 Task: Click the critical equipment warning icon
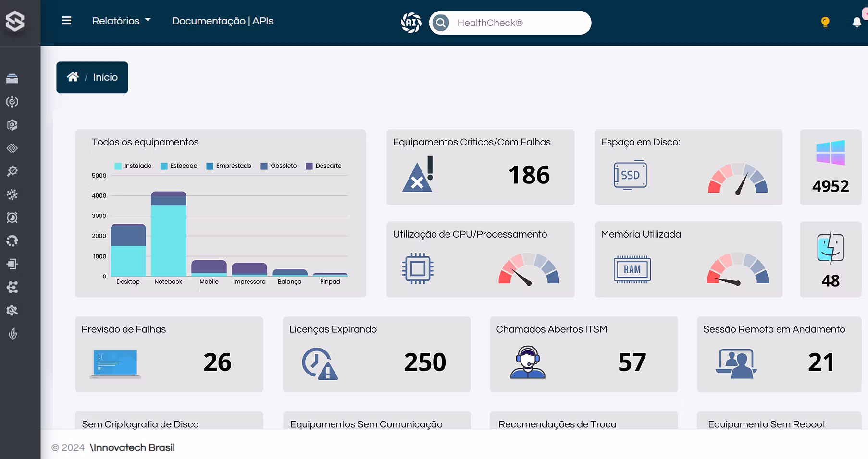418,175
